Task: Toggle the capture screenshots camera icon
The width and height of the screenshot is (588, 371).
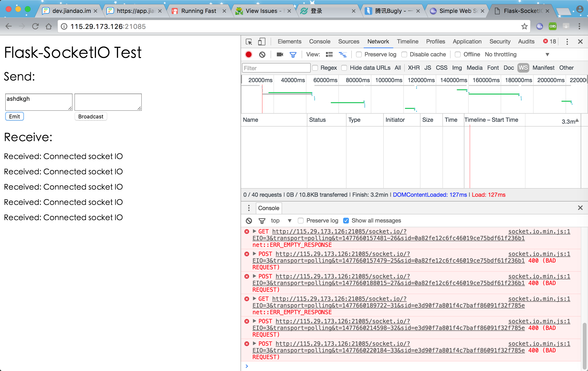Action: pos(280,54)
